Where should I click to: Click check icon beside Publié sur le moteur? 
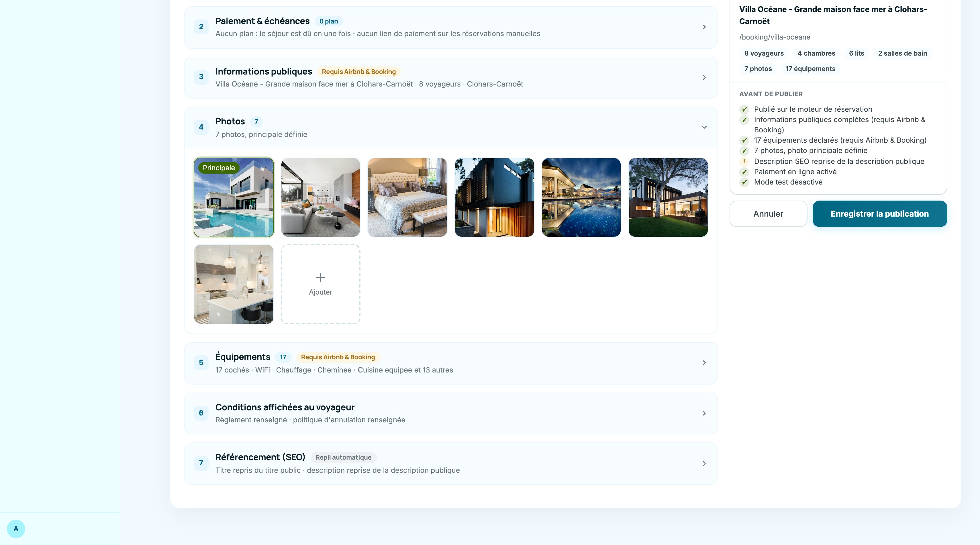coord(744,109)
